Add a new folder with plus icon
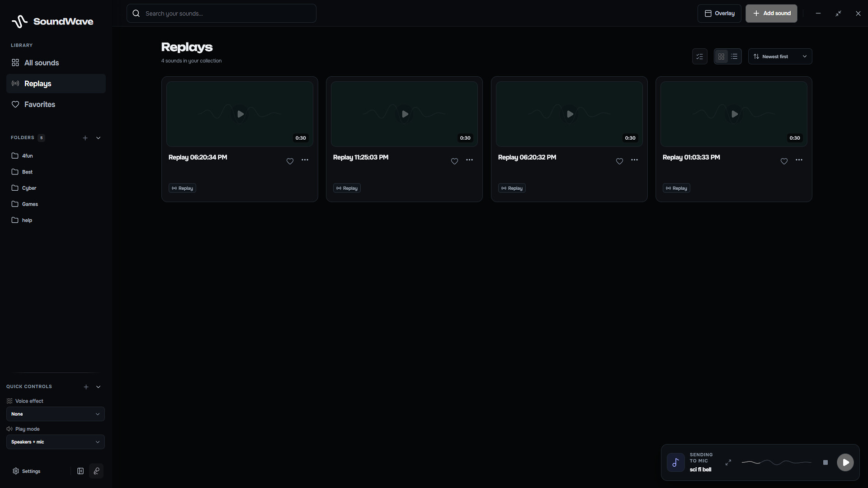Screen dimensions: 868x488 85,138
